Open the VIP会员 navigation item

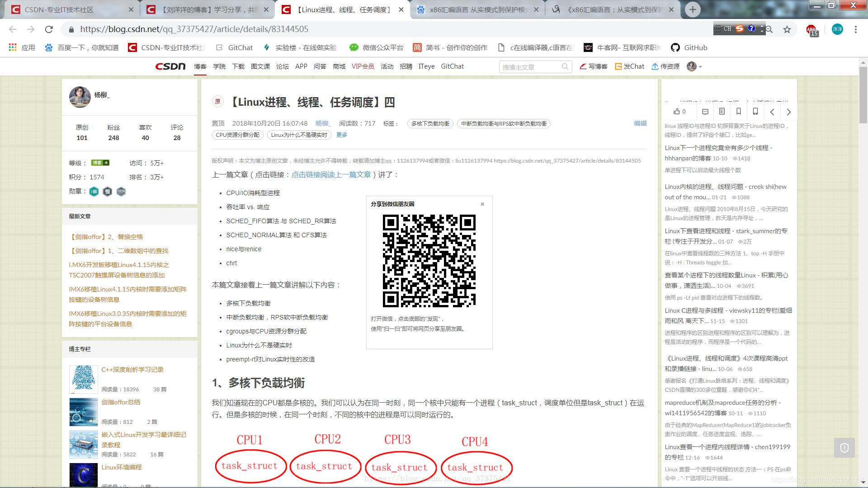tap(363, 66)
